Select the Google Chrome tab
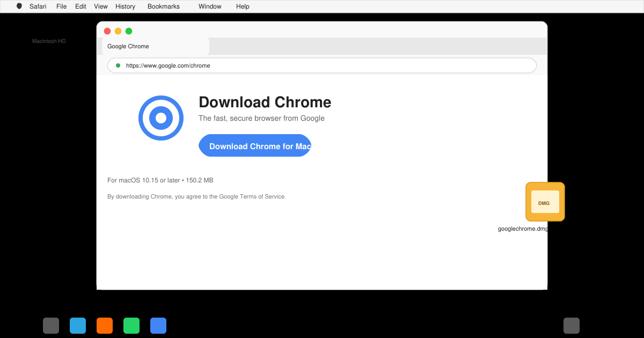This screenshot has width=644, height=338. (156, 46)
